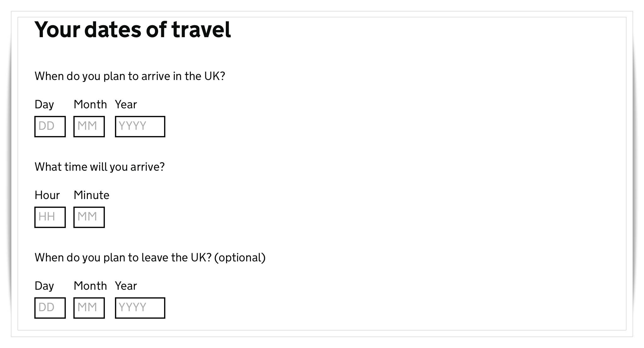Select the Hour field for arrival time
This screenshot has width=644, height=348.
click(50, 217)
